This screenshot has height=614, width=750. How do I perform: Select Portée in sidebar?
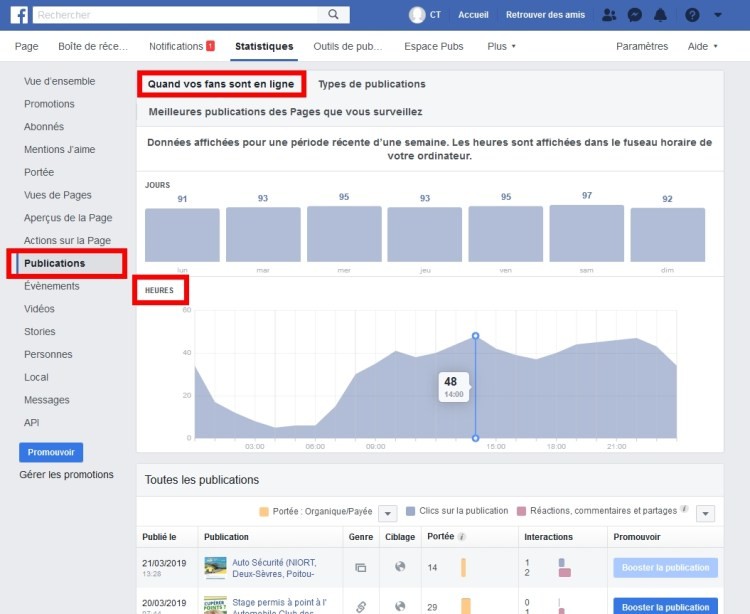pos(39,172)
